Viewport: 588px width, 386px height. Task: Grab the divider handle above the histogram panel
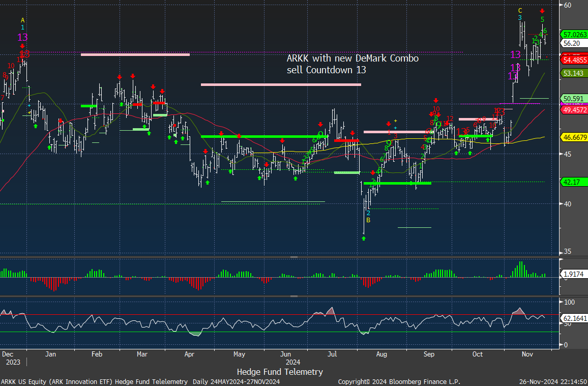click(293, 257)
